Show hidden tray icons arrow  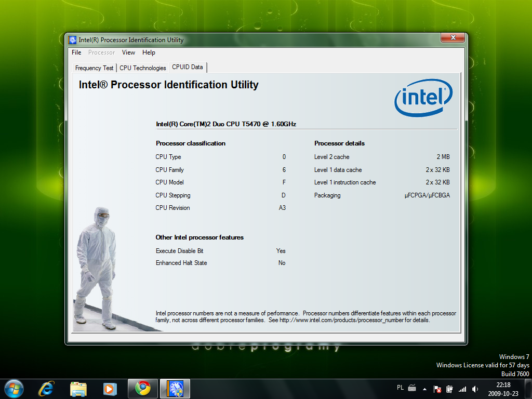(425, 389)
